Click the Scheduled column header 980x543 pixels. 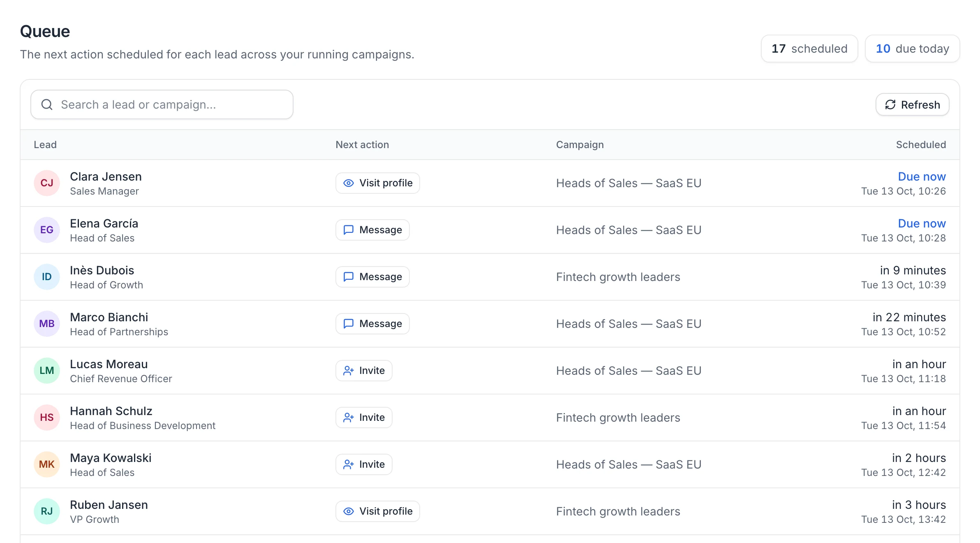921,145
